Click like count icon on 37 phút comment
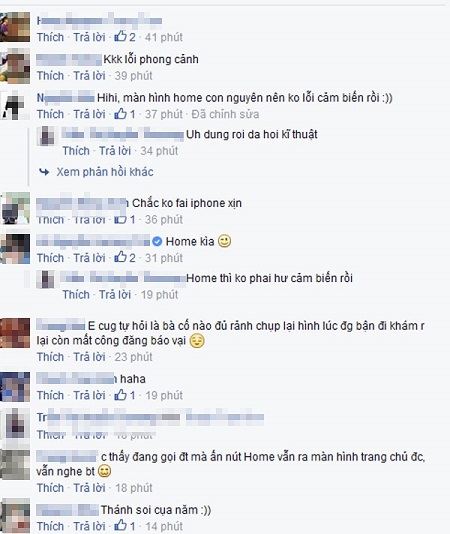The image size is (450, 534). coord(120,114)
